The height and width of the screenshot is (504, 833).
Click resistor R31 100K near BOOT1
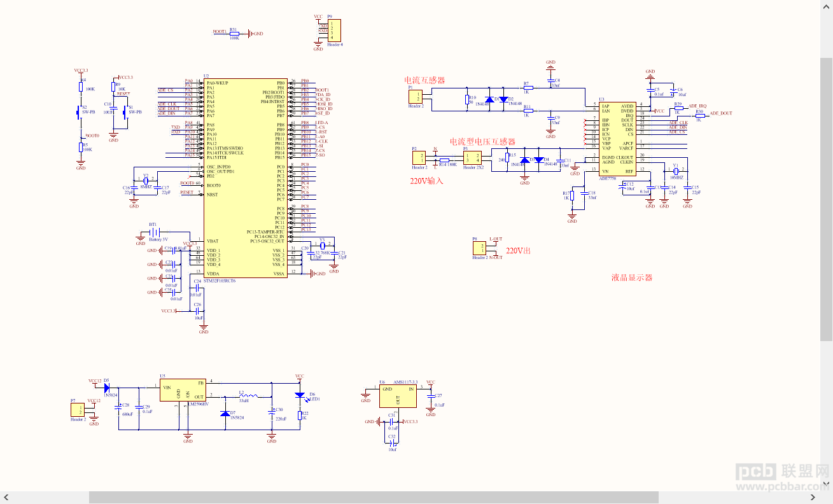(x=234, y=33)
